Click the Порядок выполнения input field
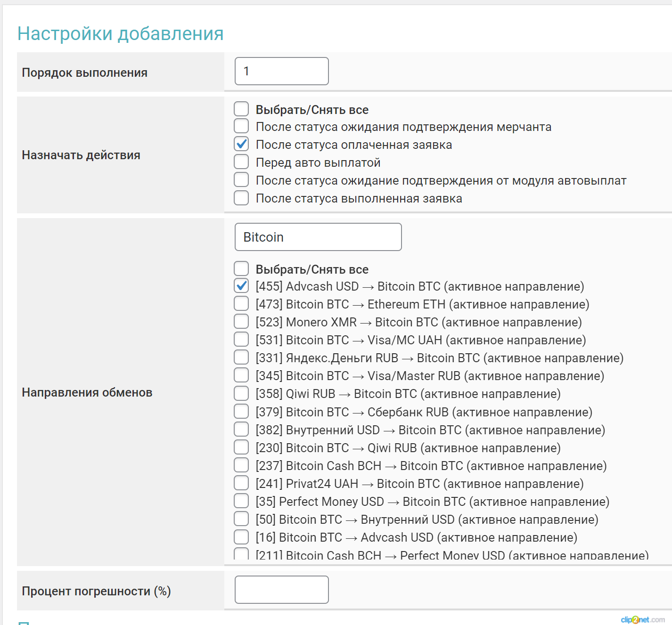This screenshot has width=672, height=625. (x=281, y=71)
